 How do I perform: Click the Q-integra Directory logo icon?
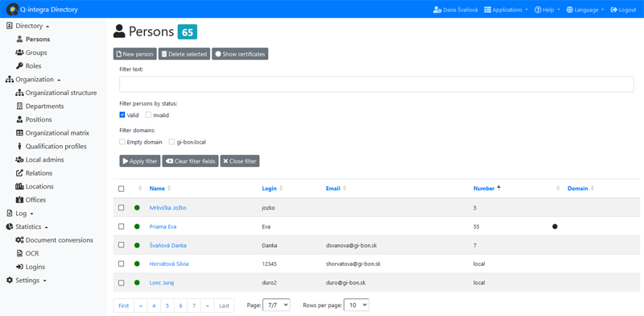pos(13,10)
